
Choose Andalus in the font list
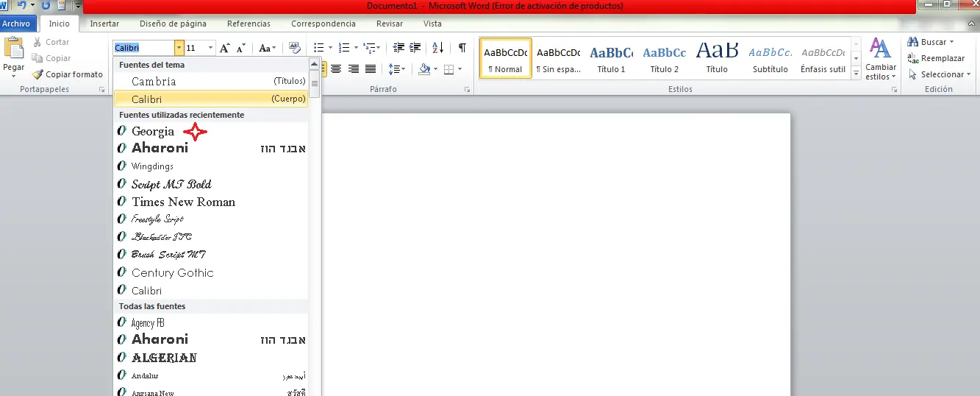click(211, 375)
